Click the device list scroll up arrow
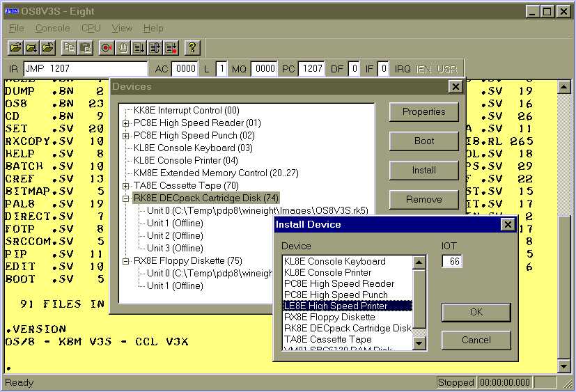This screenshot has height=392, width=576. [419, 262]
